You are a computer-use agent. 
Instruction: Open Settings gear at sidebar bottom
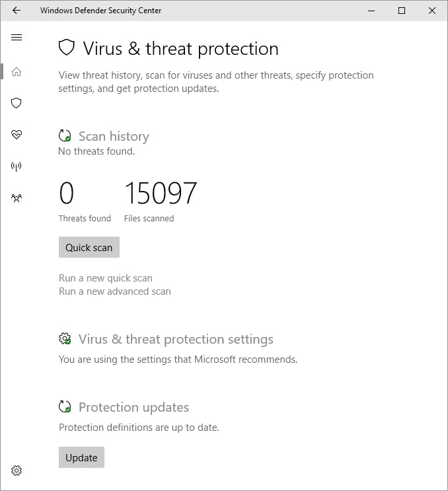tap(17, 471)
